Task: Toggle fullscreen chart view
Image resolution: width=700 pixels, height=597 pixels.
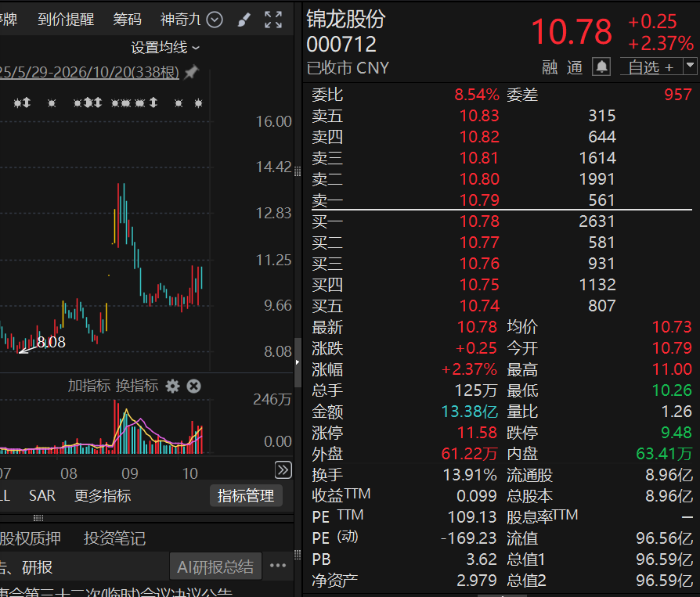Action: coord(273,20)
